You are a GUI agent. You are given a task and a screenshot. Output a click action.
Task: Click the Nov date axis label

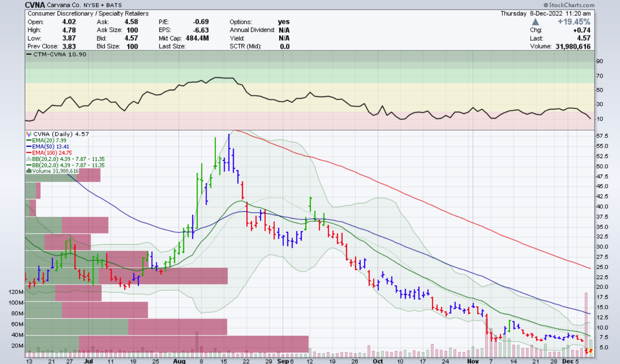pos(472,360)
